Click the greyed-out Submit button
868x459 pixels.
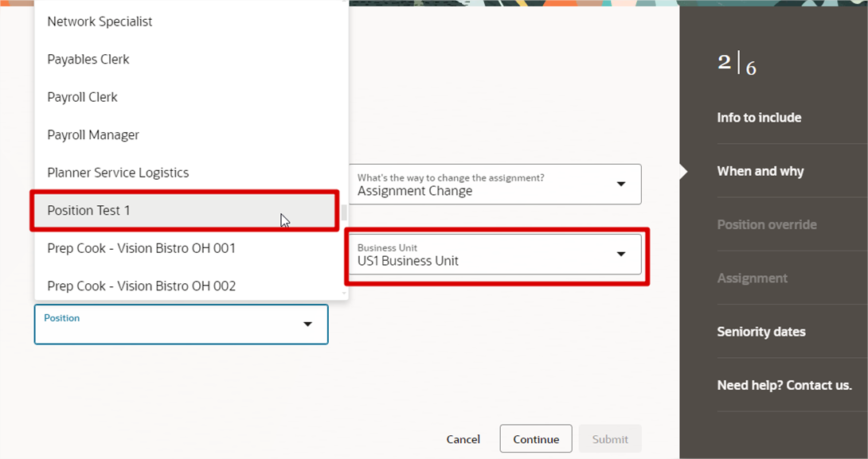point(610,439)
